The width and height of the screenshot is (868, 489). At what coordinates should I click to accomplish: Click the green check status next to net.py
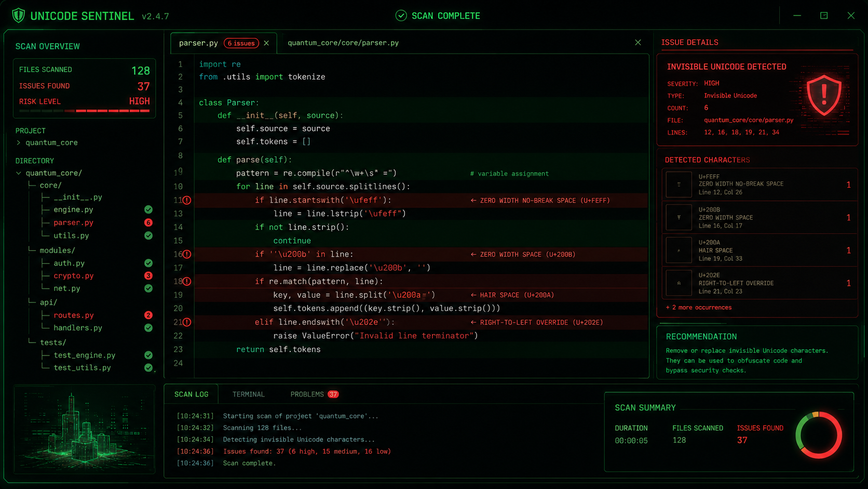tap(148, 288)
